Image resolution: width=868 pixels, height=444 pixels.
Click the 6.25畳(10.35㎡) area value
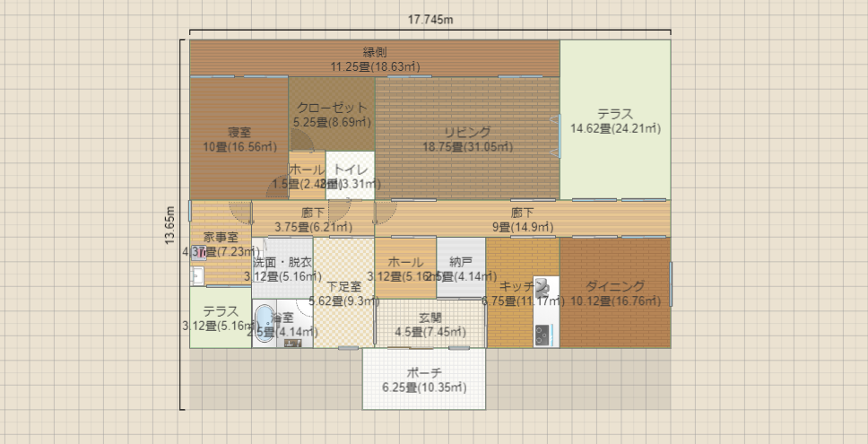tap(424, 388)
